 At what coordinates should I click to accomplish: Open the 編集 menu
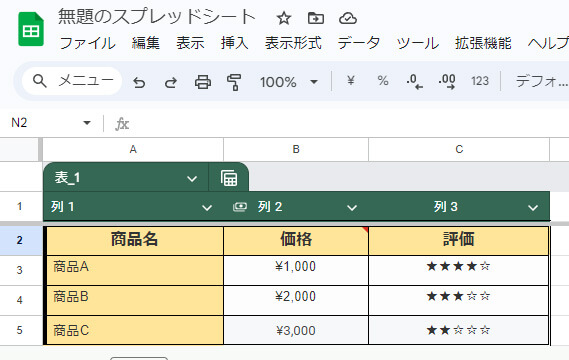click(x=146, y=43)
